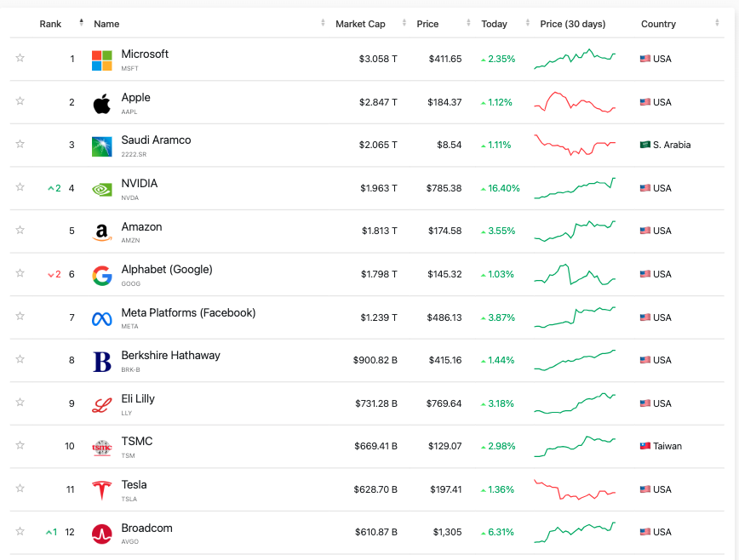
Task: Sort by Today percentage change header
Action: click(x=494, y=24)
